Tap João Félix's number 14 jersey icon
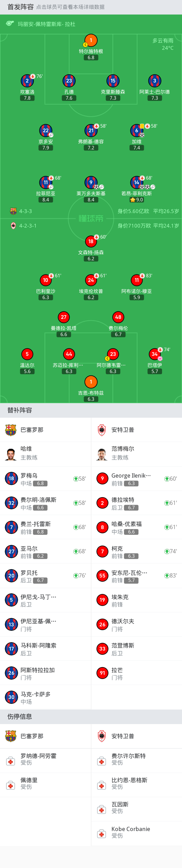This screenshot has width=182, height=868. pyautogui.click(x=136, y=182)
